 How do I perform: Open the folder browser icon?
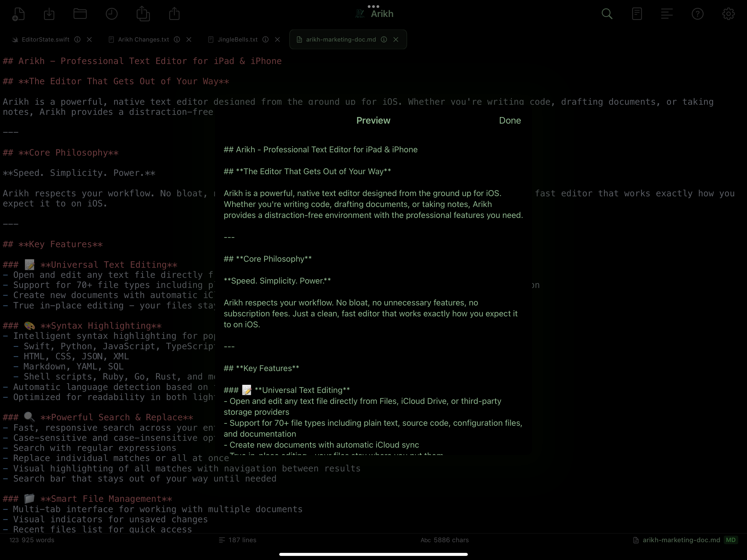pos(80,14)
